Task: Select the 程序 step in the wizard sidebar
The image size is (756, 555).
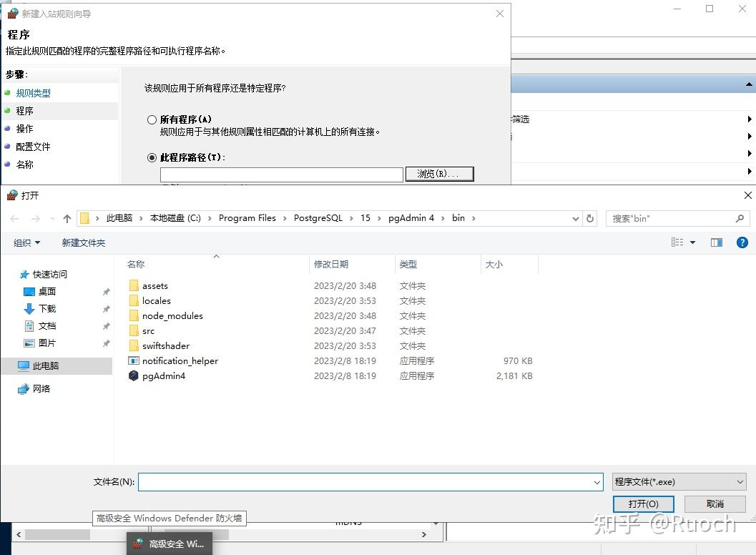Action: (25, 110)
